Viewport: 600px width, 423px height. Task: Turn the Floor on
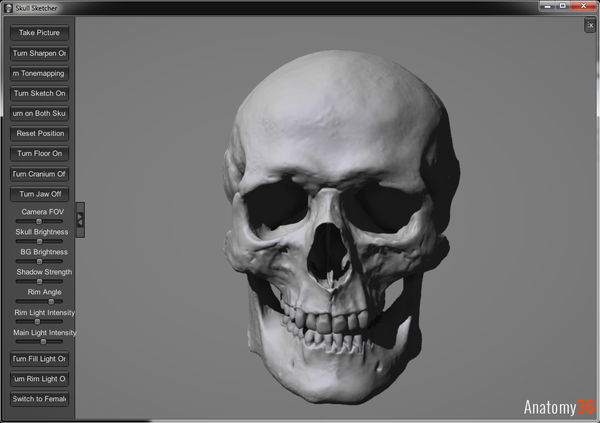(x=40, y=153)
